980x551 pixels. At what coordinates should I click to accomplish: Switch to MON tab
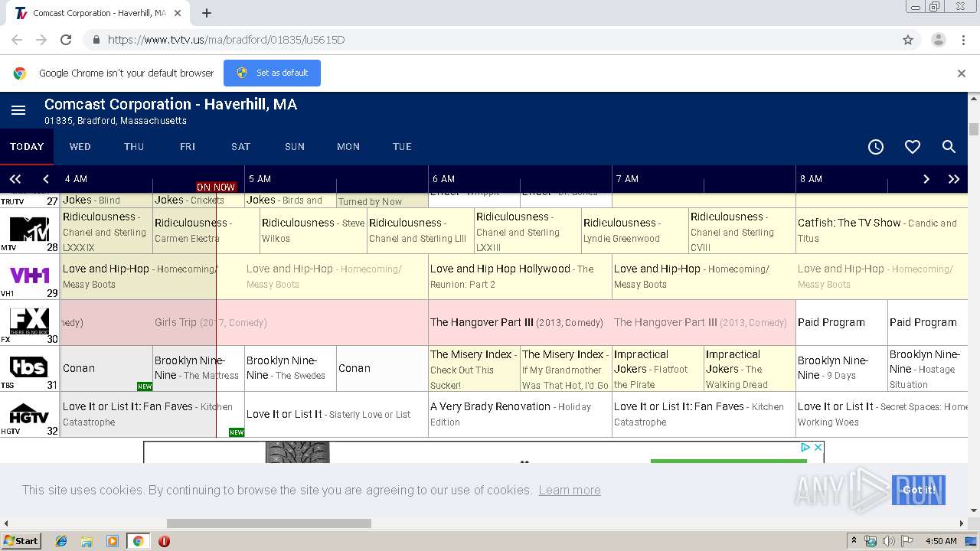348,147
